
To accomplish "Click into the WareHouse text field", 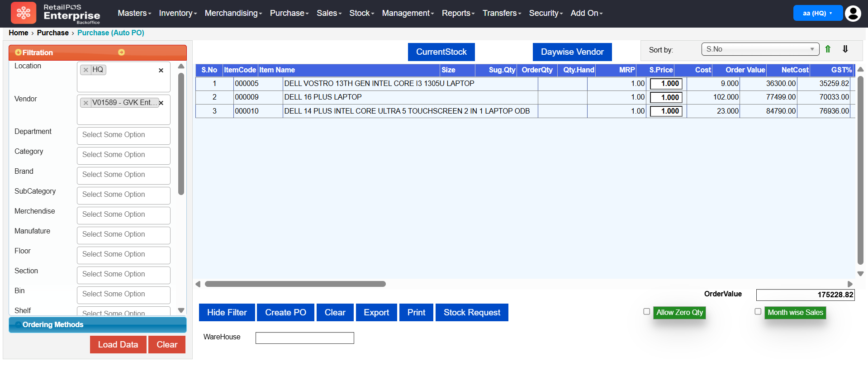I will click(304, 338).
